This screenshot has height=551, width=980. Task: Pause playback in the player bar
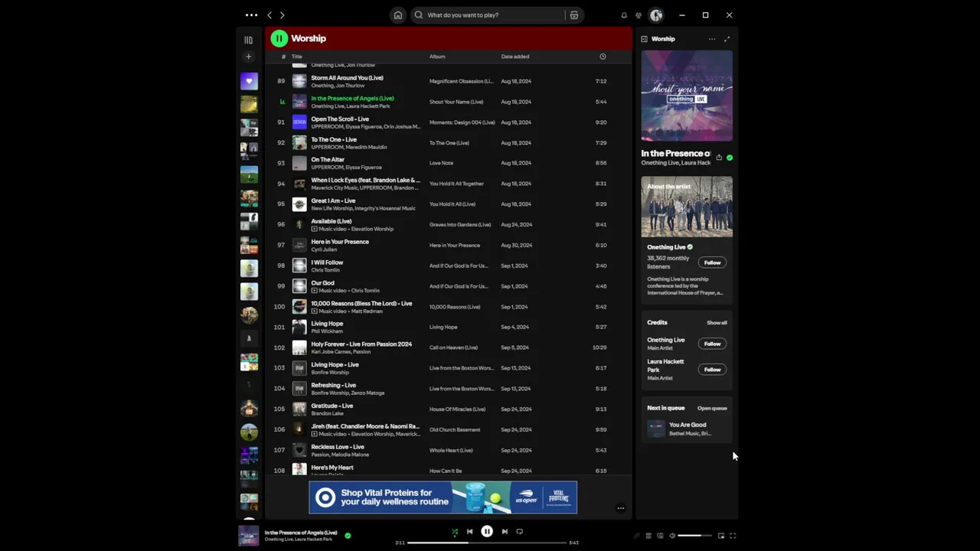[x=487, y=532]
